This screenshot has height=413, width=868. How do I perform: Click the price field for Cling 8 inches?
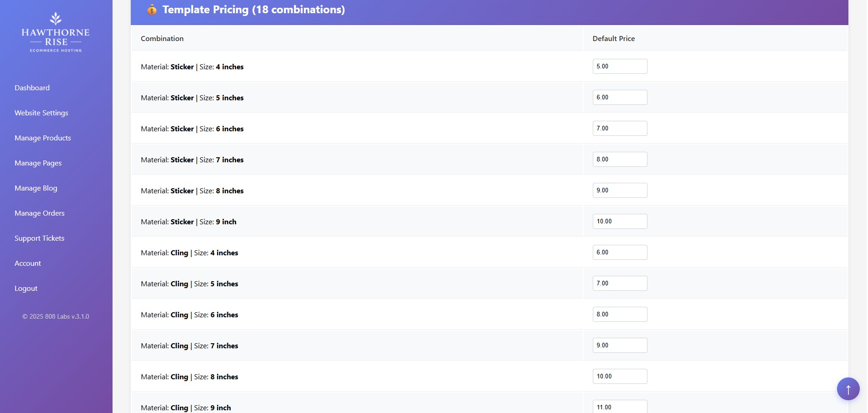[x=619, y=376]
